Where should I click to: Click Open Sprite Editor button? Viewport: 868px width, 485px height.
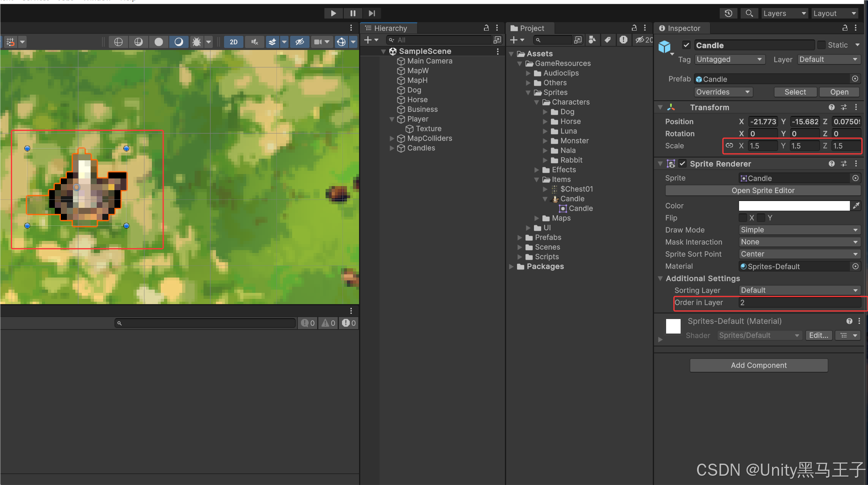[x=763, y=191]
